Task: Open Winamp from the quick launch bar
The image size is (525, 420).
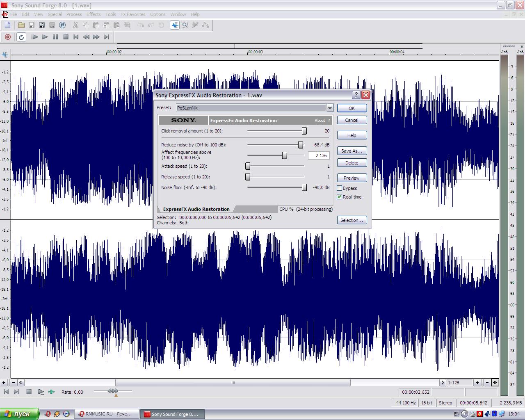Action: (x=57, y=414)
